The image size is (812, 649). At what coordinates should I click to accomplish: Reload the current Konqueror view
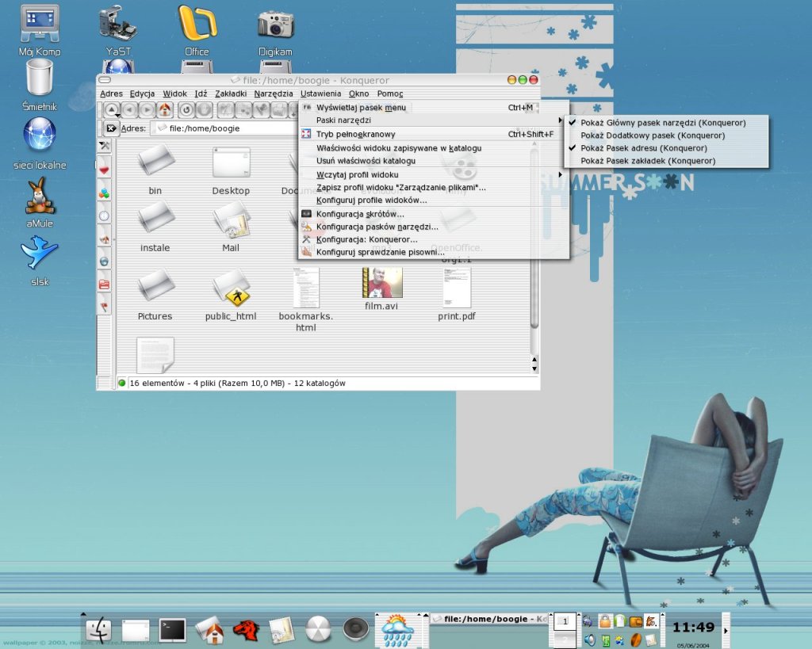click(186, 109)
